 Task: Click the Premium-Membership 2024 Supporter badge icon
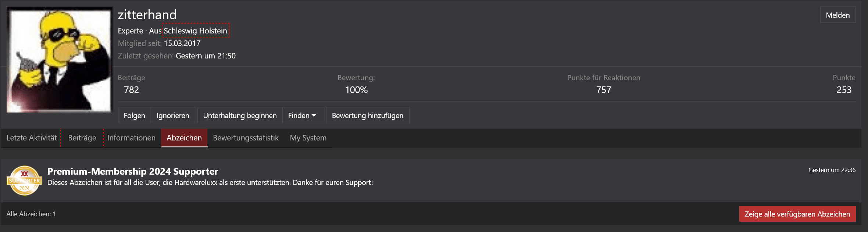[x=24, y=181]
